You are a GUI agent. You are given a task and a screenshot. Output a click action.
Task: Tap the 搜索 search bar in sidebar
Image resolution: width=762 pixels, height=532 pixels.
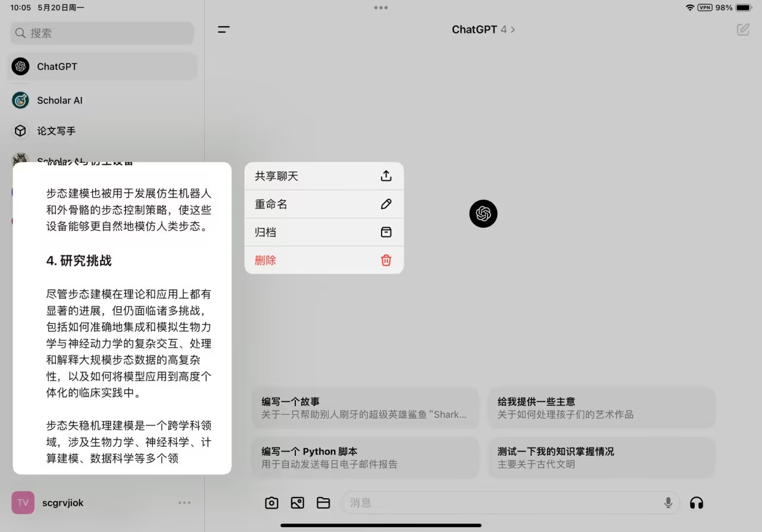point(101,33)
